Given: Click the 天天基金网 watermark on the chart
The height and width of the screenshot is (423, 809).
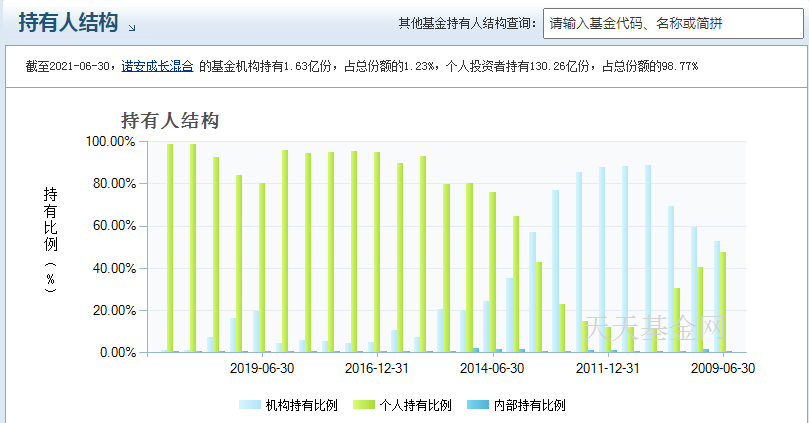Looking at the screenshot, I should [655, 327].
